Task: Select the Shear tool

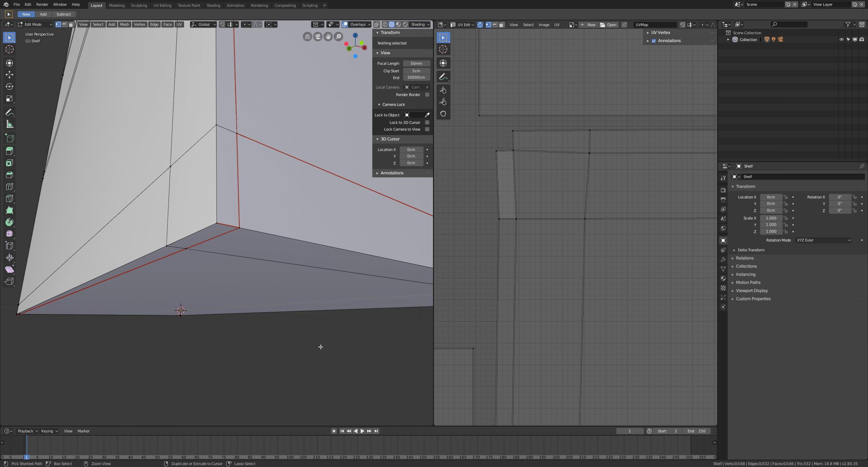Action: tap(9, 270)
